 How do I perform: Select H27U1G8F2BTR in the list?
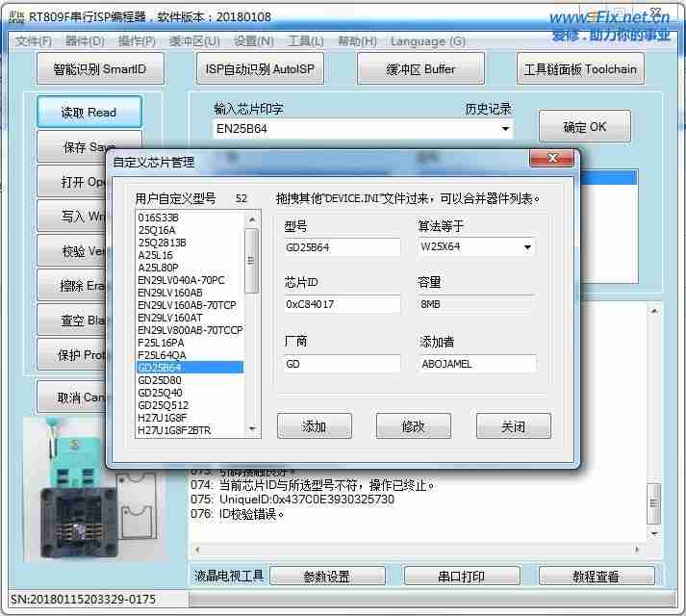(x=191, y=430)
